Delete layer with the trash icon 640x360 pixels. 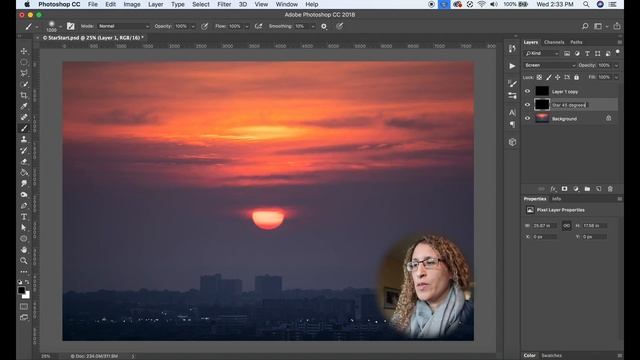[610, 189]
